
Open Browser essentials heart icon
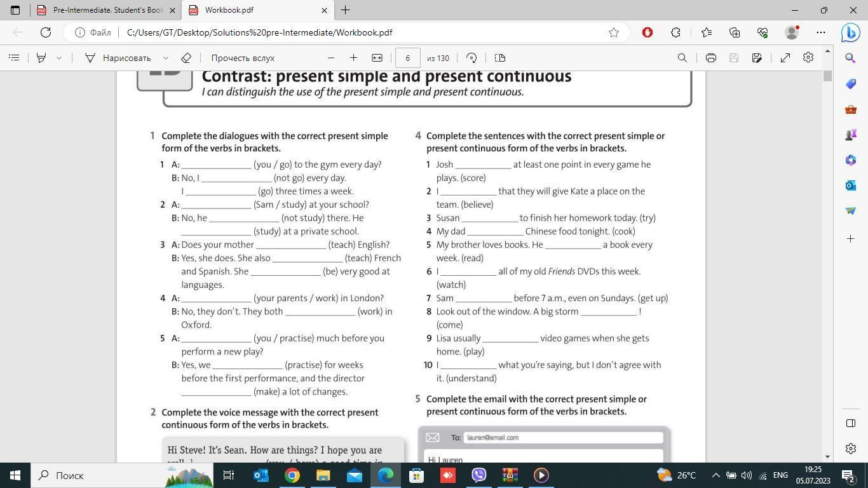coord(763,32)
